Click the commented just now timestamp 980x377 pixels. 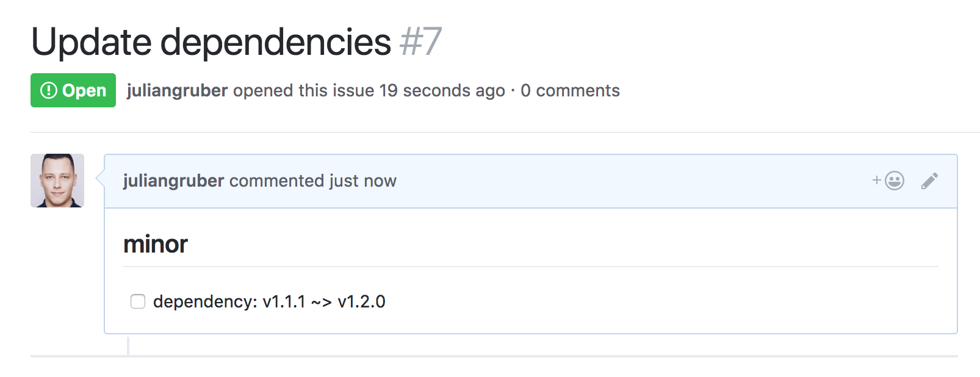pyautogui.click(x=312, y=181)
